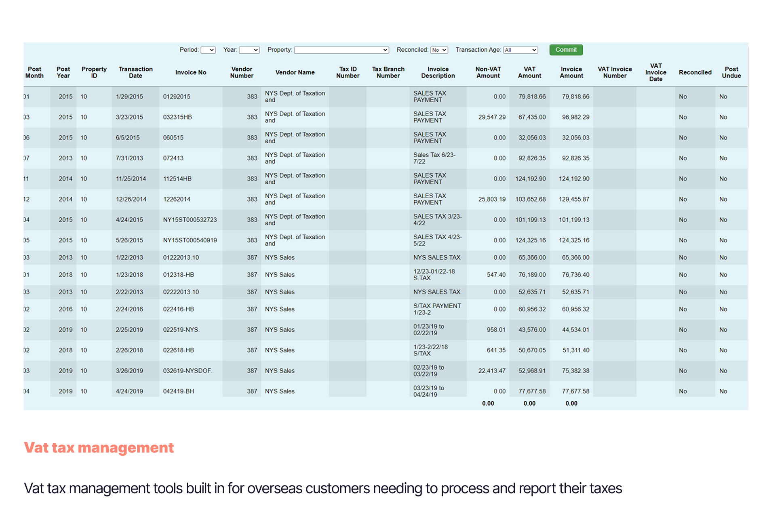This screenshot has height=532, width=767.
Task: Click the Invoice Amount column header
Action: 571,72
